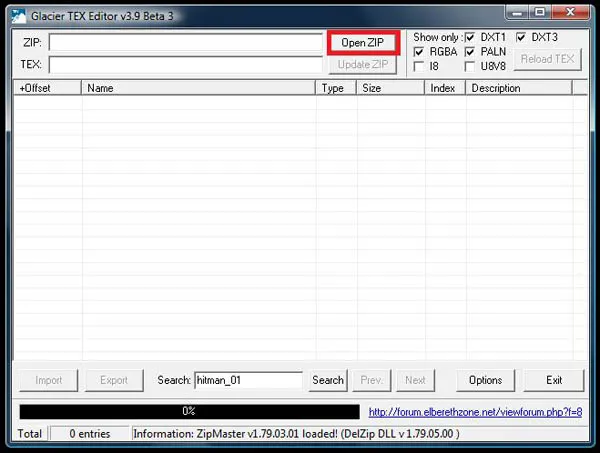Click the Search button
The image size is (600, 453).
tap(328, 380)
